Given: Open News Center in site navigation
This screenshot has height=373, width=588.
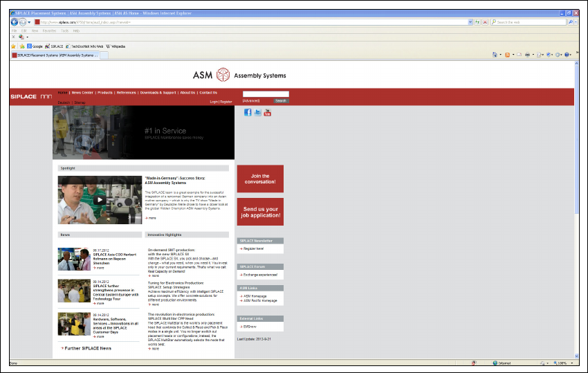Looking at the screenshot, I should (82, 93).
